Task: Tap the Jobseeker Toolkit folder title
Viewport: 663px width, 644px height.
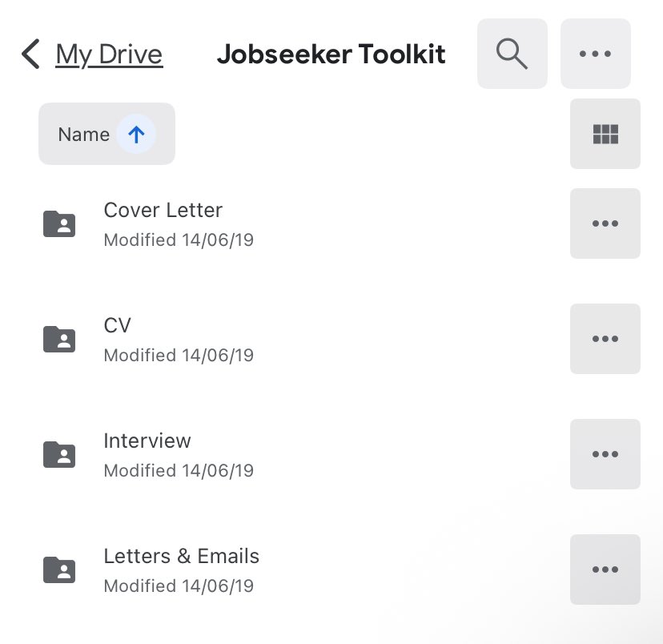Action: click(x=331, y=54)
